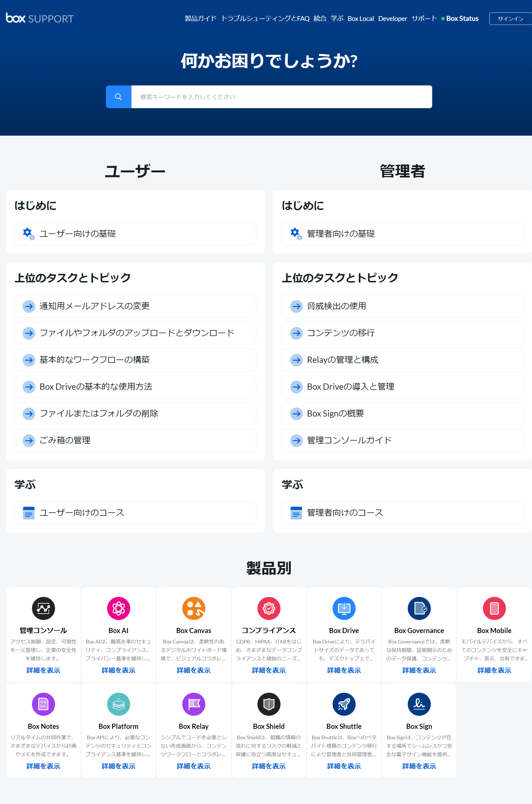This screenshot has width=532, height=804.
Task: Click the Box Platform product icon
Action: [118, 704]
